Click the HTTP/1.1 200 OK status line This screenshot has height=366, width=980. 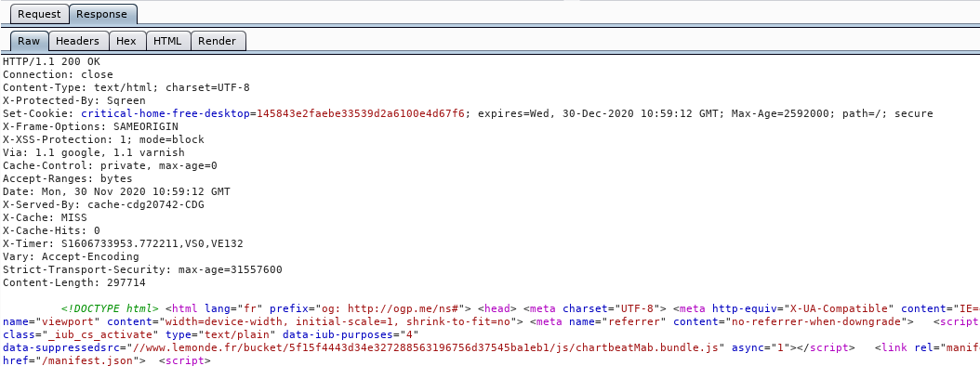pyautogui.click(x=51, y=62)
